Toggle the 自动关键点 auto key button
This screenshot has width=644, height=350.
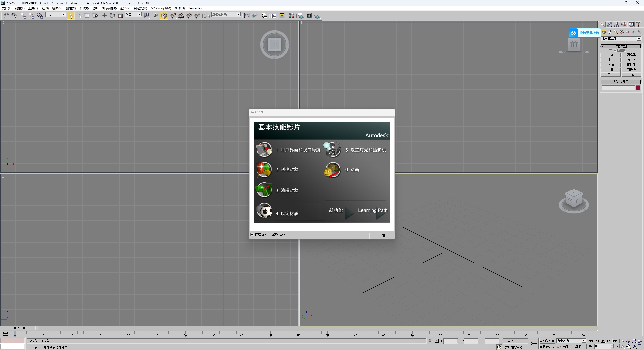(x=547, y=341)
